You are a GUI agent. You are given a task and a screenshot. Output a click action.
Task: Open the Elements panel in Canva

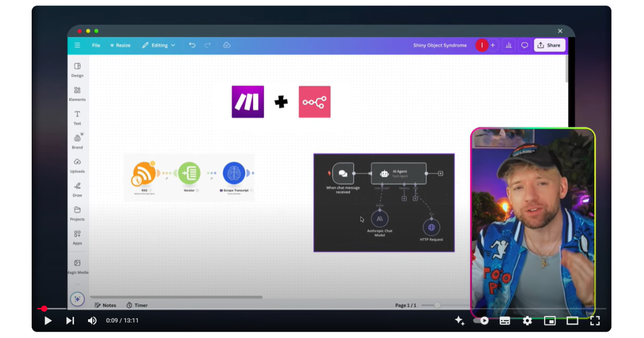coord(77,92)
